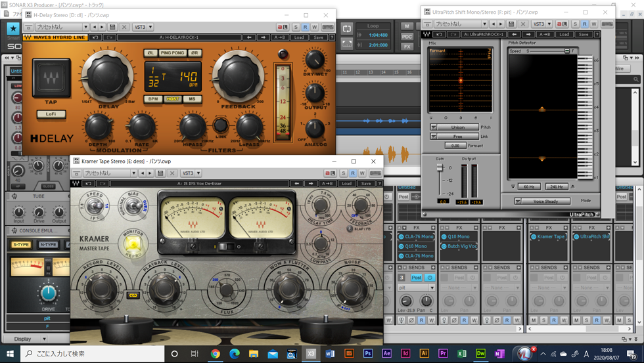
Task: Toggle the LoFi button in H-Delay
Action: click(x=51, y=114)
